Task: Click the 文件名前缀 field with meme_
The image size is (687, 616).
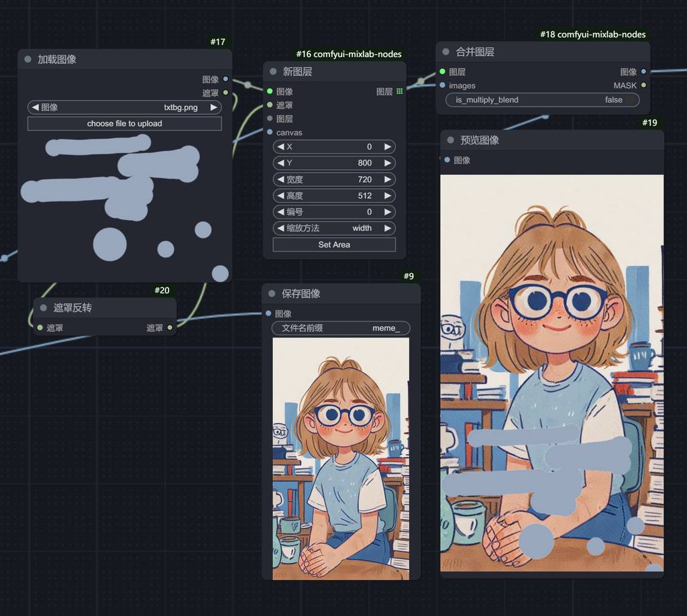Action: click(341, 328)
